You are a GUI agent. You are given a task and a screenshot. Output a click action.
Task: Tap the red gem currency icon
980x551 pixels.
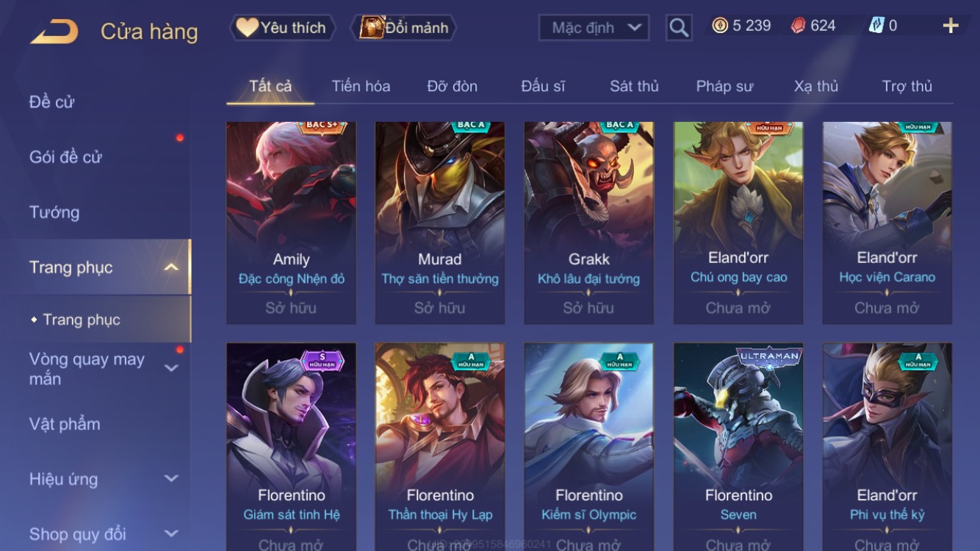click(x=798, y=26)
